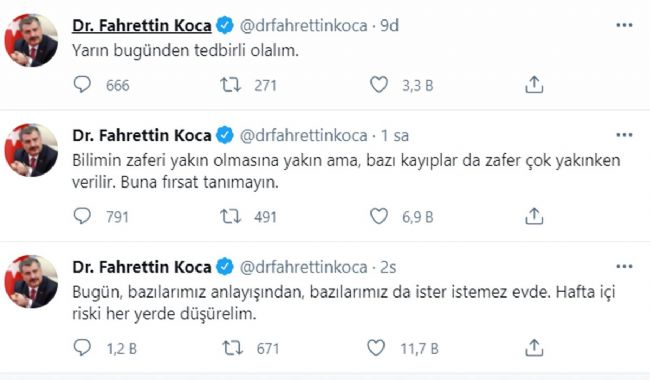Open the profile avatar of the first tweet
Image resolution: width=650 pixels, height=380 pixels.
pos(31,40)
